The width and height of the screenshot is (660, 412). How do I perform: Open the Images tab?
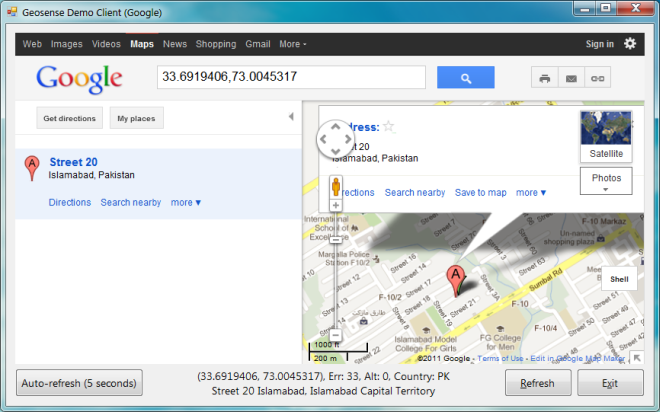pos(67,44)
